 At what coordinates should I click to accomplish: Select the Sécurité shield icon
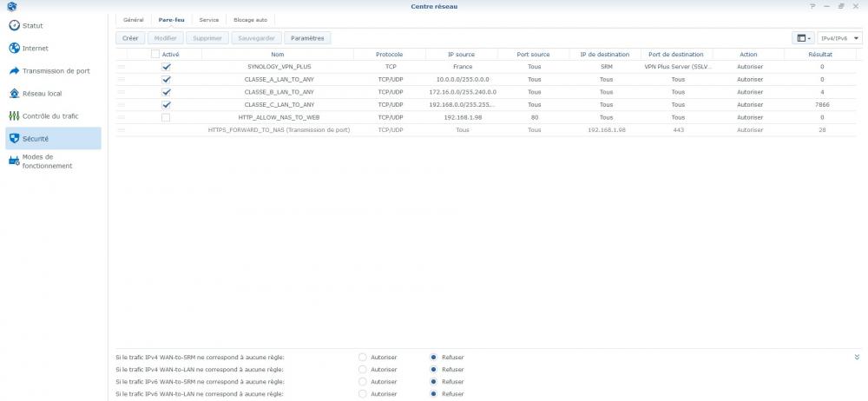pyautogui.click(x=15, y=139)
